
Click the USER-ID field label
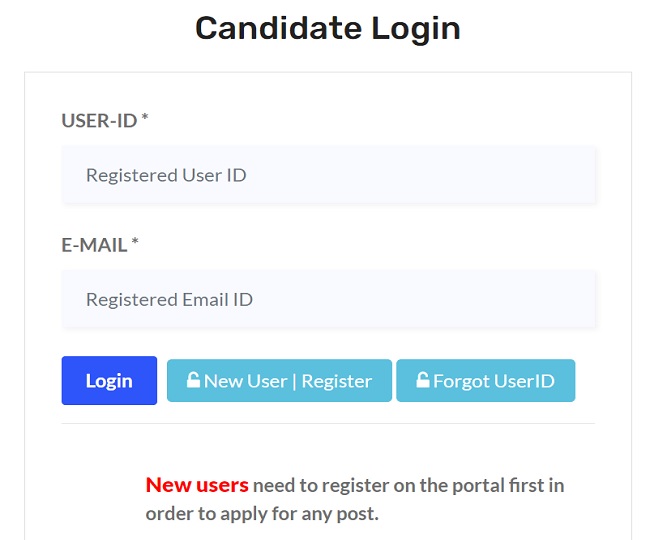click(99, 121)
